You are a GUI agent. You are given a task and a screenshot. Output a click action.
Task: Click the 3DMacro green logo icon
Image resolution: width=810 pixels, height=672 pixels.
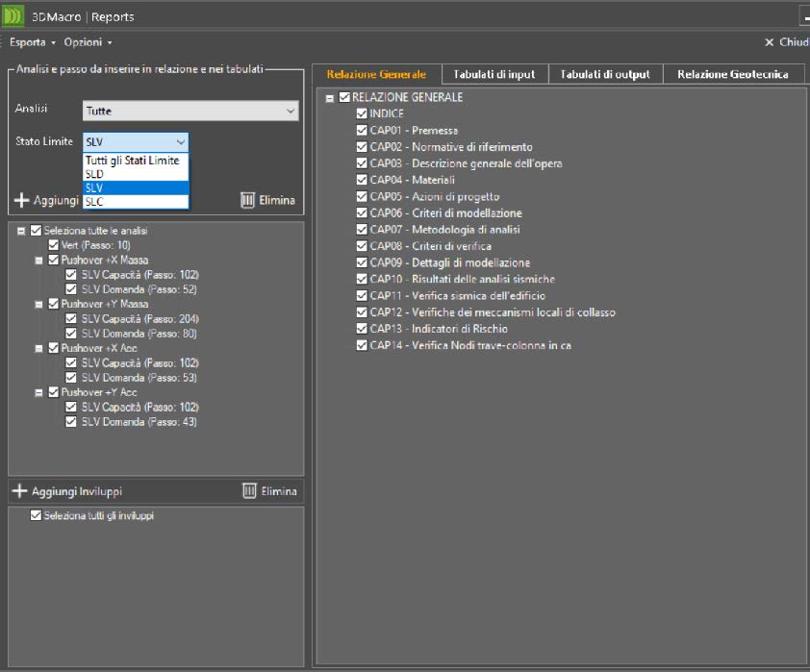click(13, 16)
